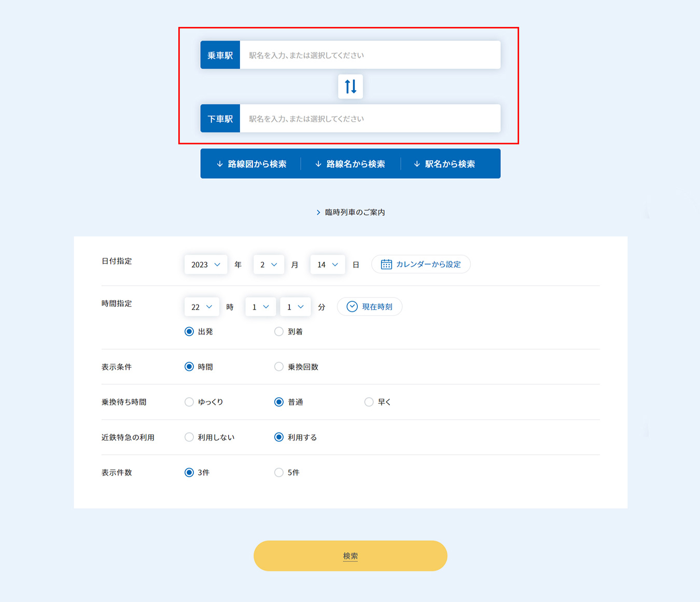Click the calendar icon for date setting
700x602 pixels.
pyautogui.click(x=386, y=264)
